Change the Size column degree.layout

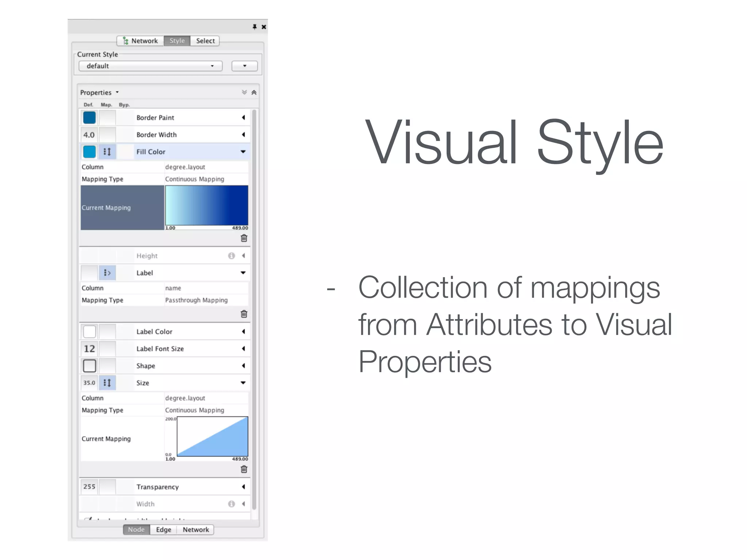point(206,398)
